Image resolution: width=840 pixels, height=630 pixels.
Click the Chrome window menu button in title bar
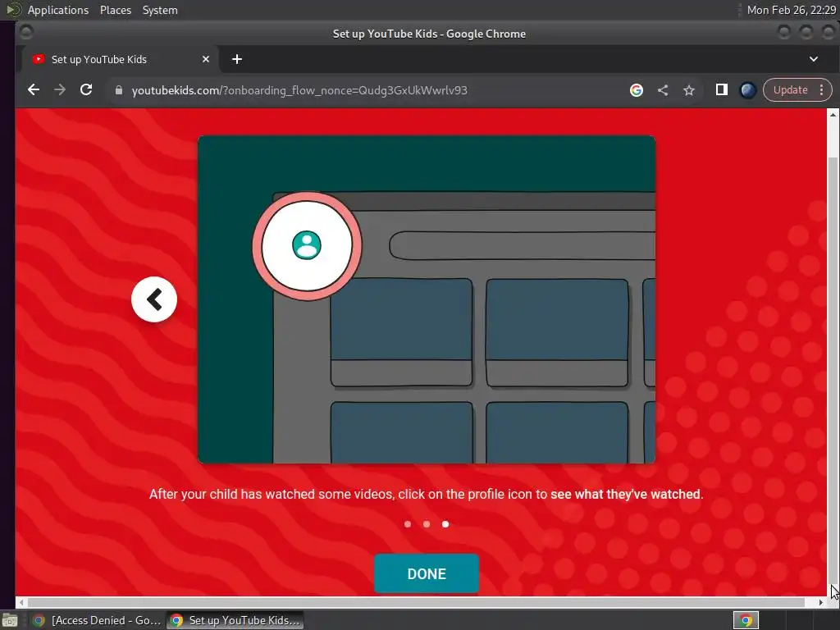(x=26, y=33)
